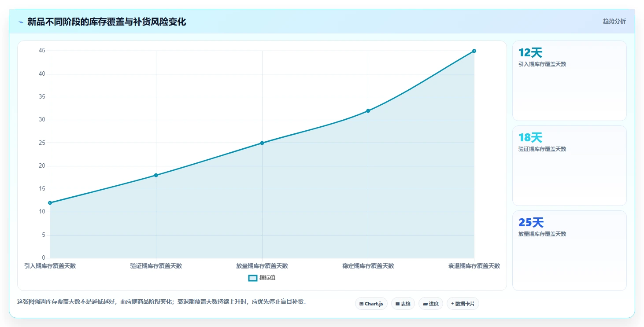Toggle the 指标值 legend swatch
Viewport: 644px width, 327px height.
253,278
